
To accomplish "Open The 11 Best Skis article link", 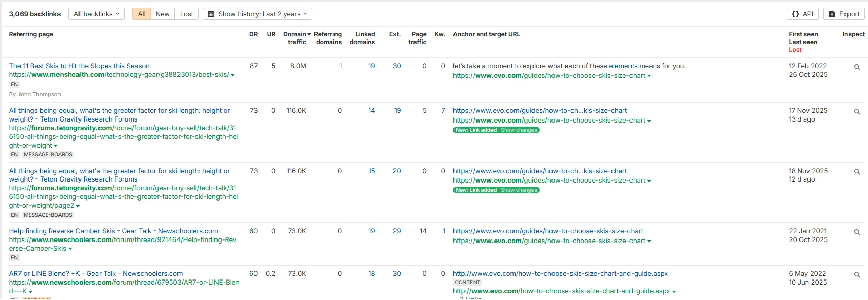I will pos(80,66).
